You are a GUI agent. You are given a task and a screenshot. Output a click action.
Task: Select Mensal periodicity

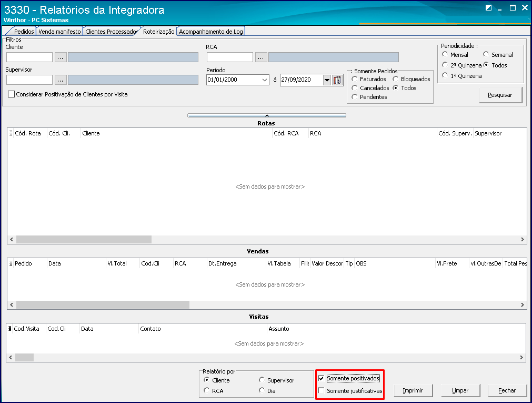click(x=445, y=54)
